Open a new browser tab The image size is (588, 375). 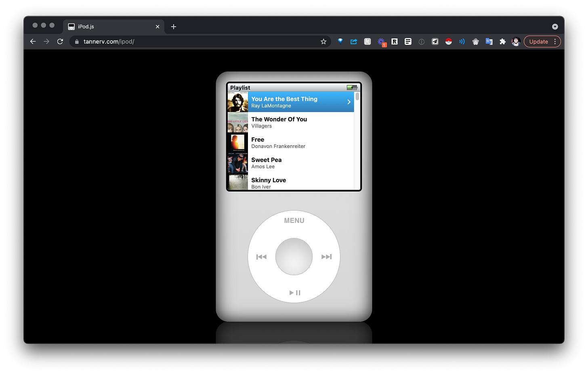pyautogui.click(x=174, y=27)
